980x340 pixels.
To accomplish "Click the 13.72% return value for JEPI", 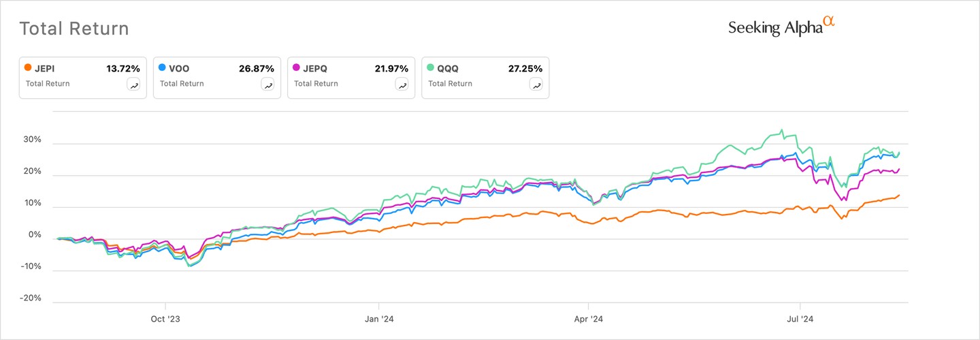I will (x=123, y=68).
